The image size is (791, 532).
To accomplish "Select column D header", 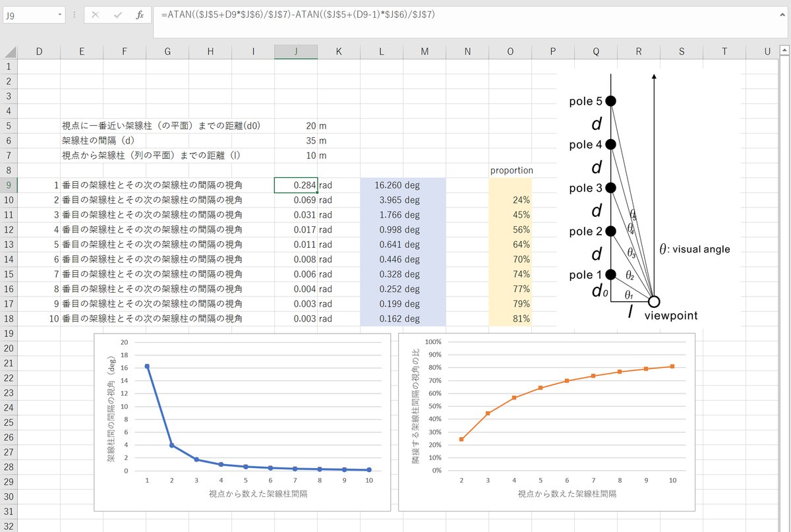I will 39,52.
